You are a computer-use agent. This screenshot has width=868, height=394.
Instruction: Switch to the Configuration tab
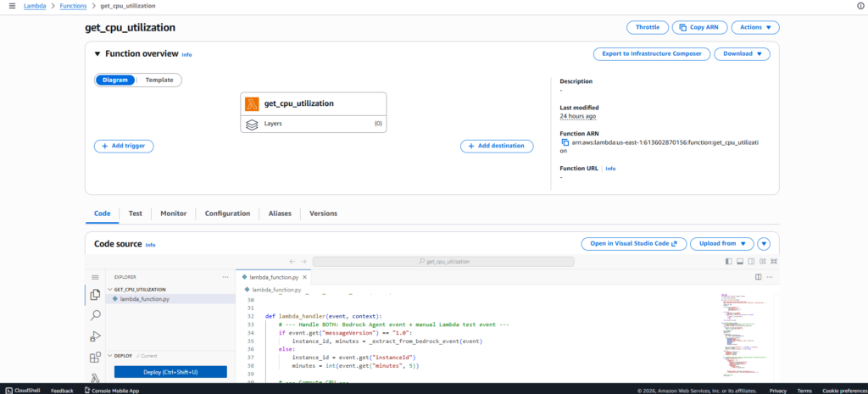(x=227, y=214)
